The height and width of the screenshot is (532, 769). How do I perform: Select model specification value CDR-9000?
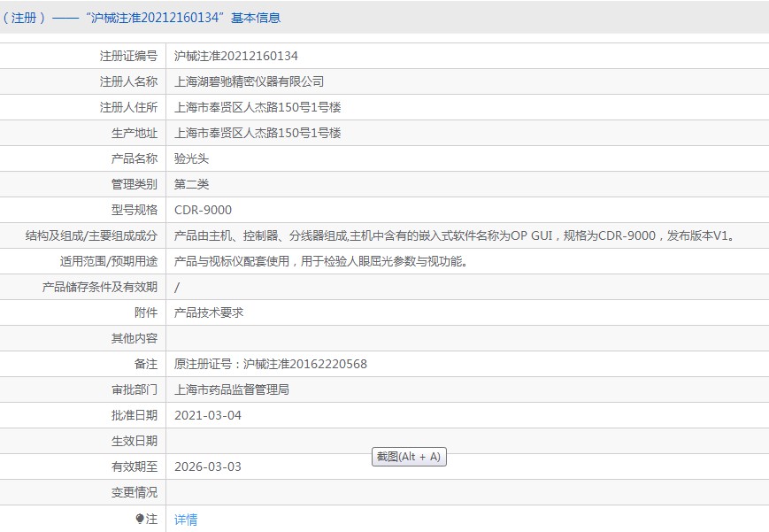(203, 210)
